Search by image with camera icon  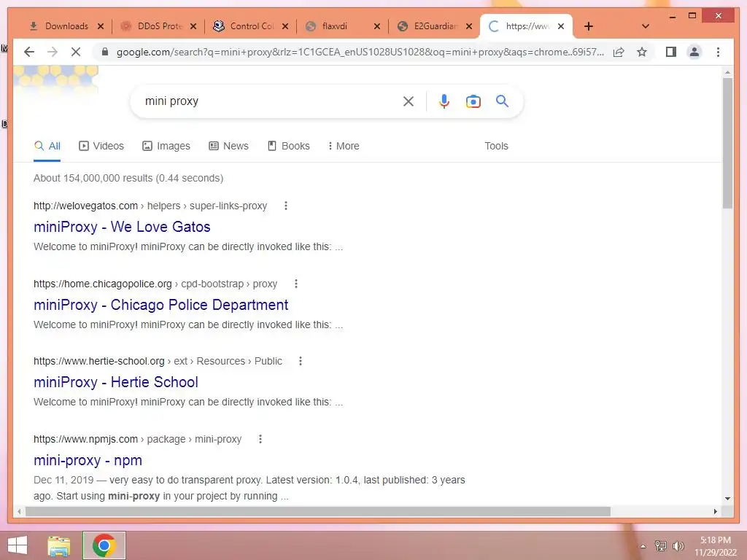[473, 101]
